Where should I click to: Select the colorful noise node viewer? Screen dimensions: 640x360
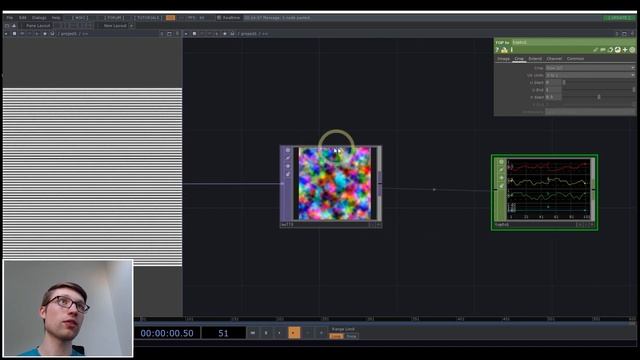[x=335, y=184]
